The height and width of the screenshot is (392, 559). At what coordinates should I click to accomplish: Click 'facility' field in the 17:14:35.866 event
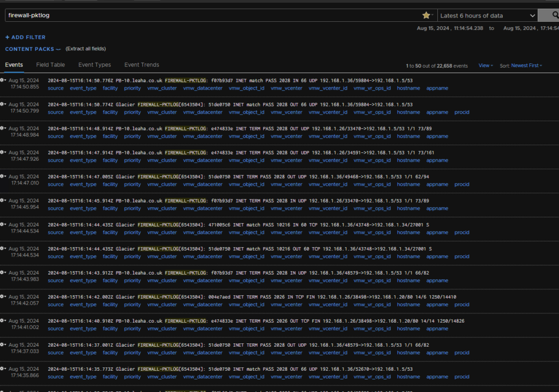[x=110, y=377]
